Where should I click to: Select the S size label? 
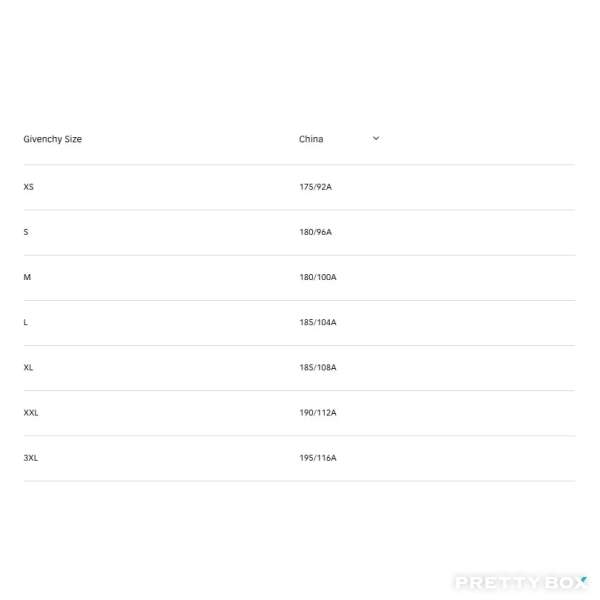pos(26,232)
